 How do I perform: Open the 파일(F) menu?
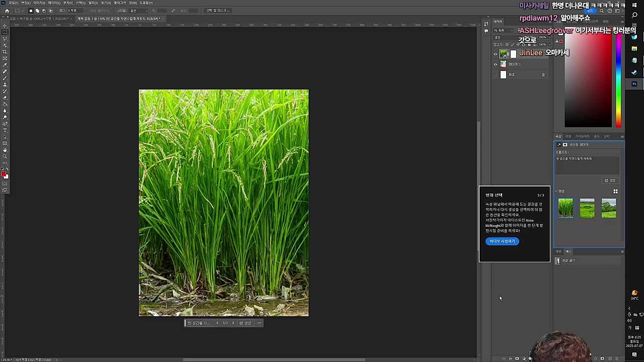point(13,3)
